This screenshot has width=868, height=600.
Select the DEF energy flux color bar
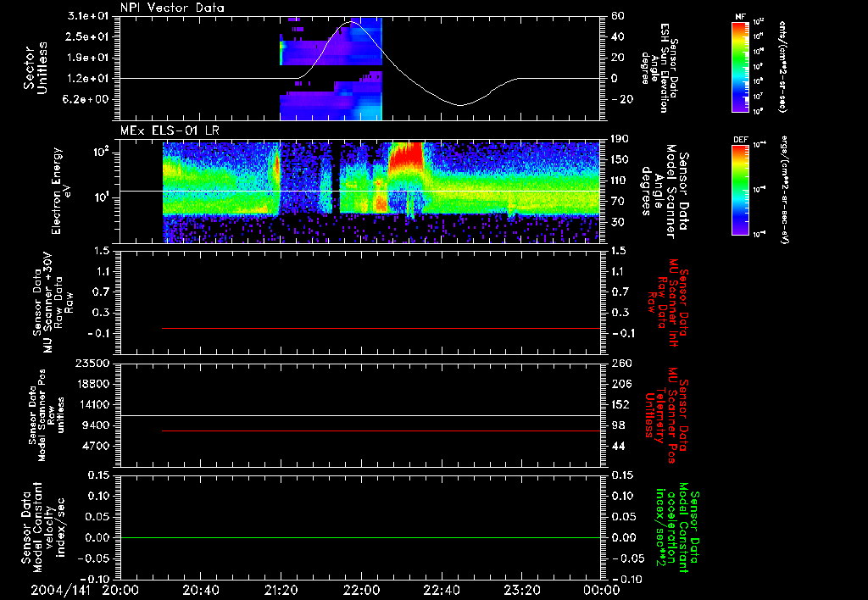pyautogui.click(x=740, y=190)
